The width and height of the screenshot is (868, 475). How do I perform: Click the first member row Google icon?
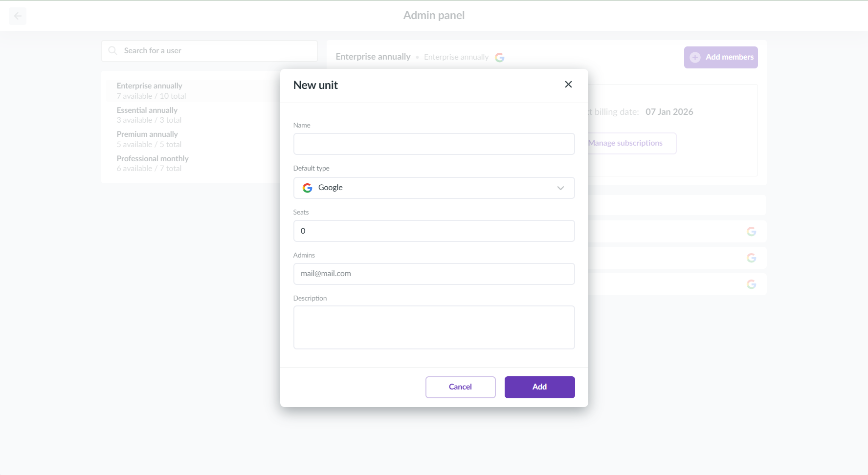point(751,232)
